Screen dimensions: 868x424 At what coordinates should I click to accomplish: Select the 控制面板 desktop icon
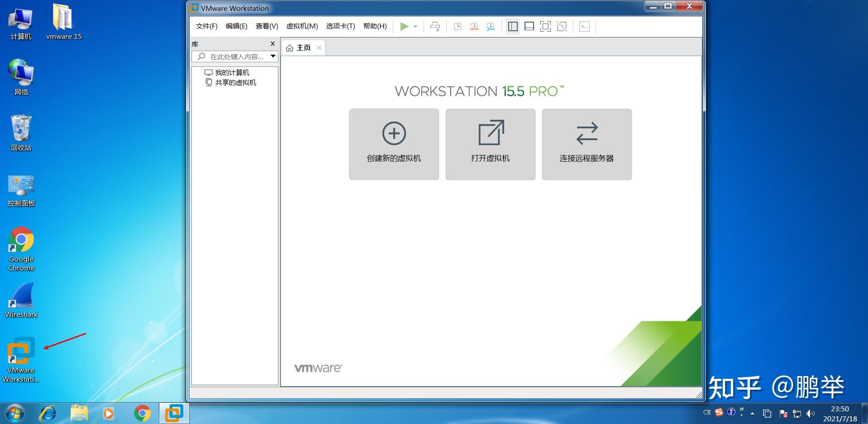(21, 191)
